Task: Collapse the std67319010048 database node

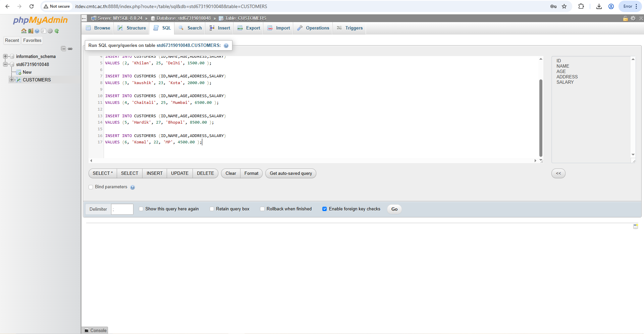Action: pyautogui.click(x=5, y=64)
